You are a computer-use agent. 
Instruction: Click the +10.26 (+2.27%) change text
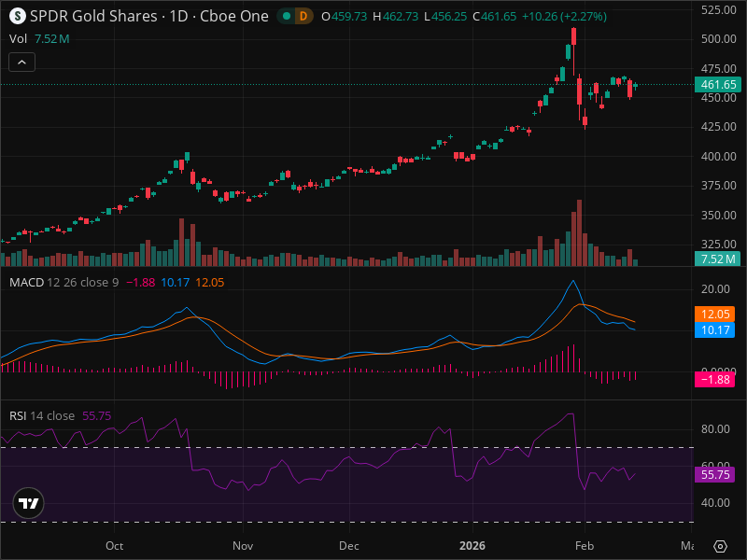click(x=564, y=16)
